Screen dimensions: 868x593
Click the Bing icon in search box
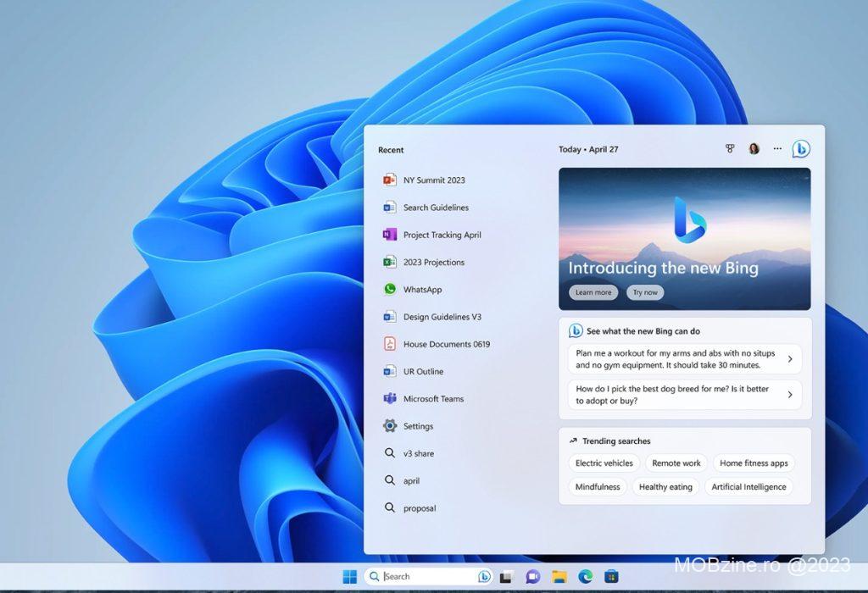(484, 577)
